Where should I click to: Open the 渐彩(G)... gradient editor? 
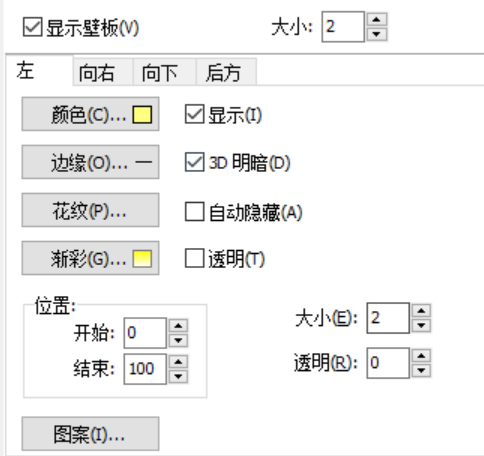pyautogui.click(x=90, y=258)
